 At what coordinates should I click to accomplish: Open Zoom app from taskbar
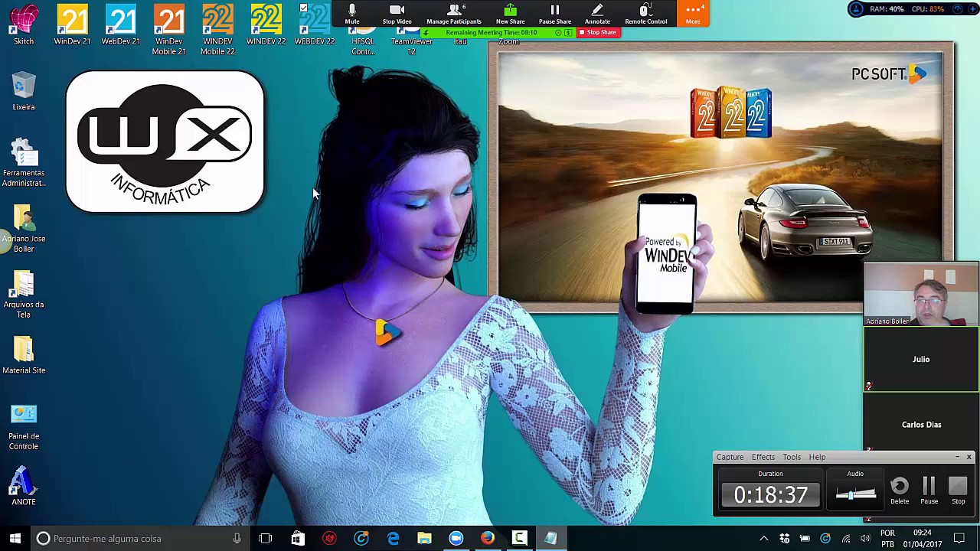coord(456,538)
